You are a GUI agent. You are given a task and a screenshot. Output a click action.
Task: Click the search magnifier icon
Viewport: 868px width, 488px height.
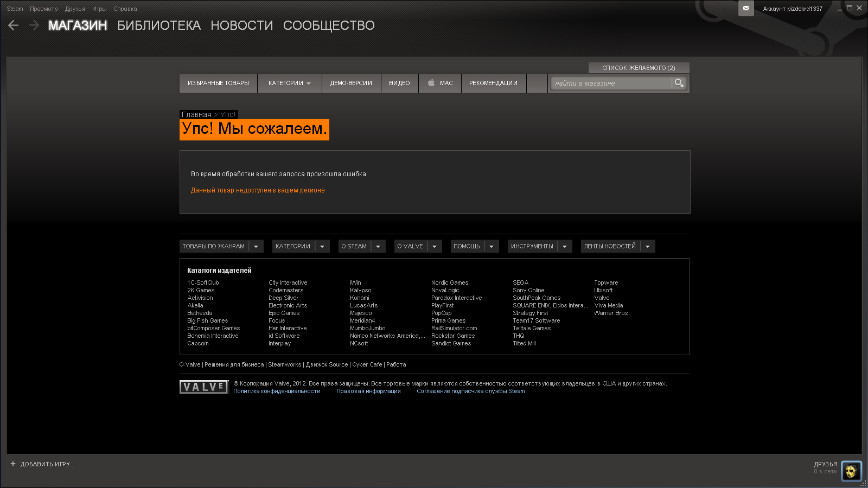pyautogui.click(x=679, y=83)
